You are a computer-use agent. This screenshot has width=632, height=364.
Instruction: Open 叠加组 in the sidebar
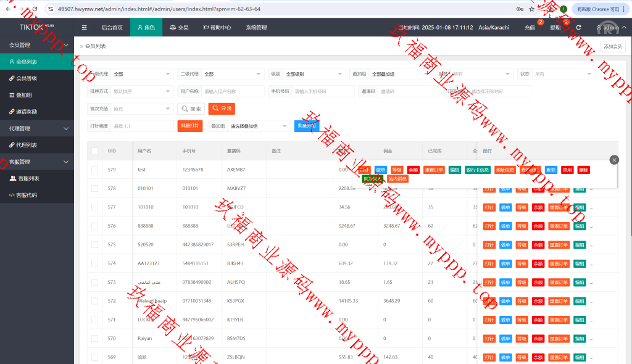point(23,95)
